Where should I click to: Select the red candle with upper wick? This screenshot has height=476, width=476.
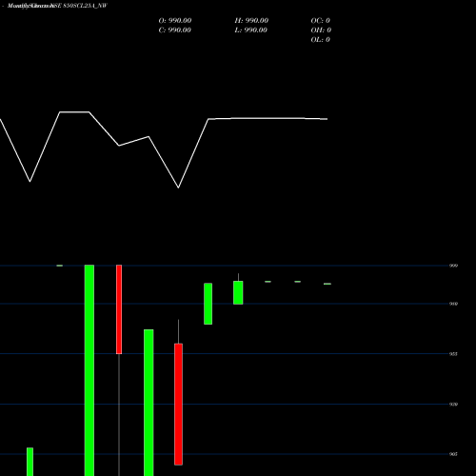178,405
